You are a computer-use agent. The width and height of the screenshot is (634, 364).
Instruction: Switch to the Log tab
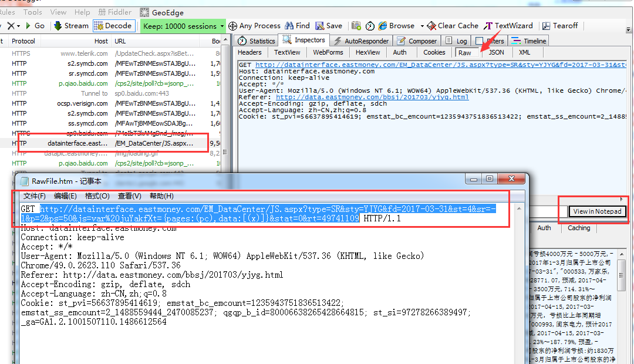[x=457, y=41]
